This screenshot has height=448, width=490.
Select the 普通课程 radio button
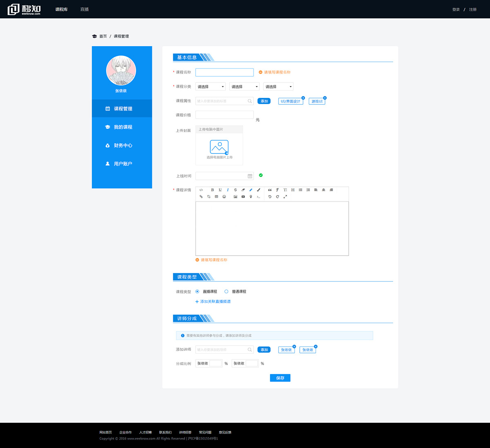[x=226, y=291]
